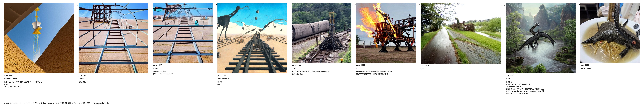Click the arrow before the noodle bowl image
The height and width of the screenshot is (106, 644).
(578, 5)
